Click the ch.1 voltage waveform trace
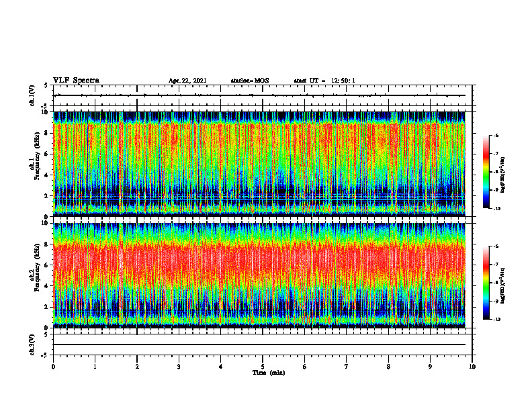The width and height of the screenshot is (532, 411). pos(259,95)
